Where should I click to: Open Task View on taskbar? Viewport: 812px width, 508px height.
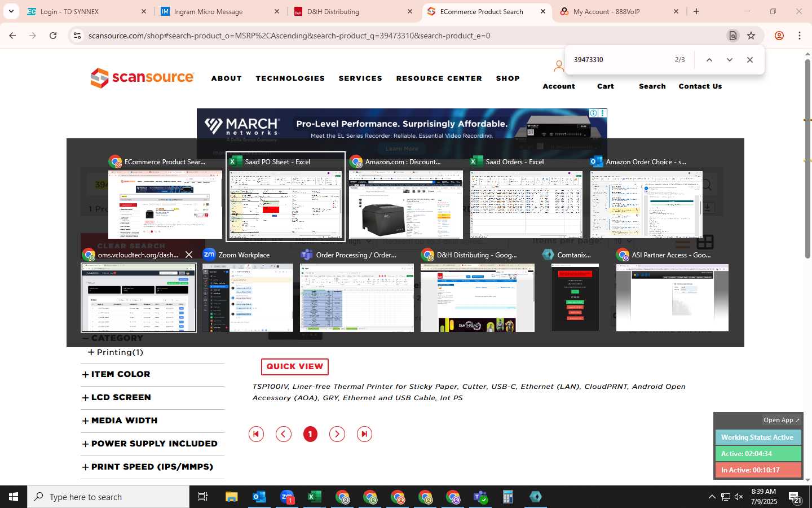203,497
